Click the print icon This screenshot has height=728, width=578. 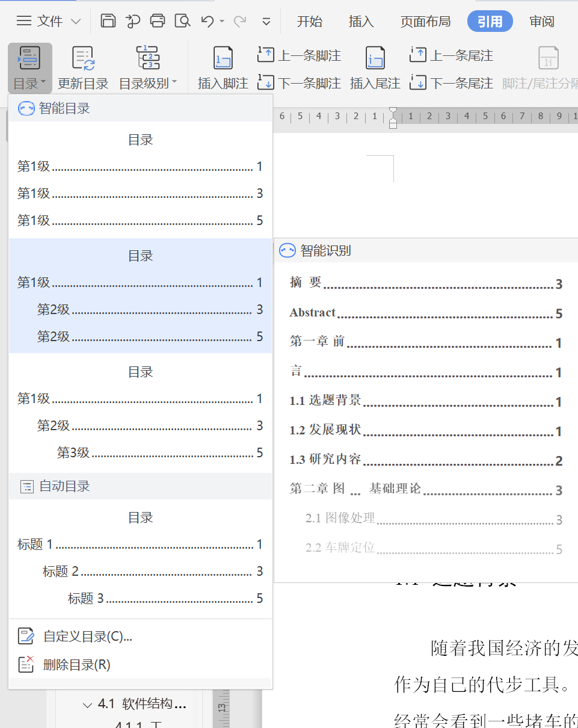(x=158, y=21)
